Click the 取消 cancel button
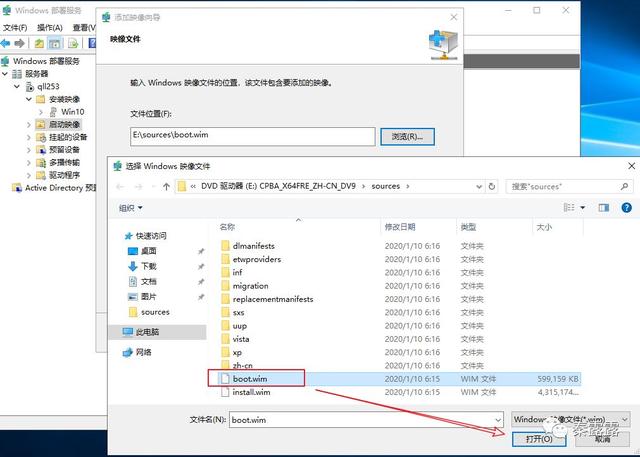The image size is (640, 457). (602, 439)
